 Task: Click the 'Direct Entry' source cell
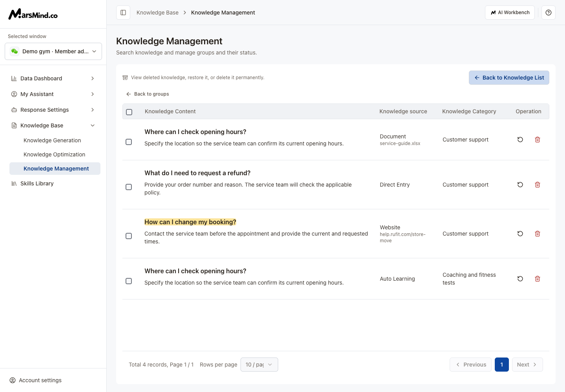(x=395, y=185)
